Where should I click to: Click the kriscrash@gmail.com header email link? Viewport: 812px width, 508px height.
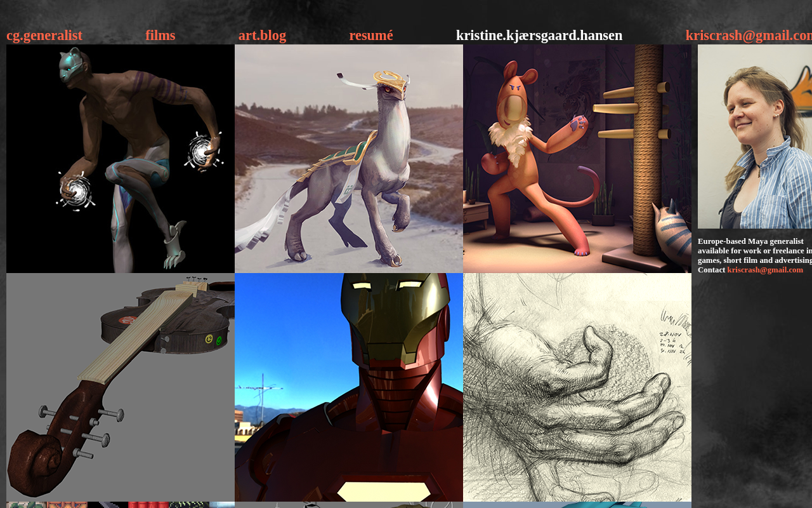749,36
